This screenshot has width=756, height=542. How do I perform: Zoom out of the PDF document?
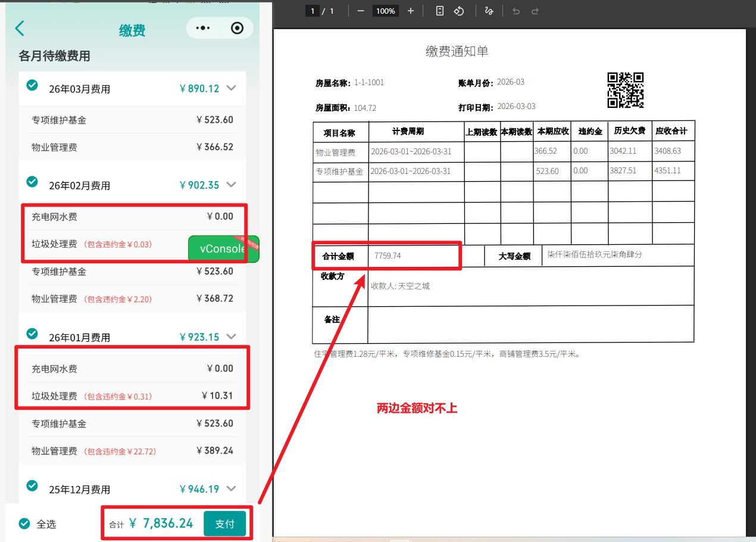360,11
